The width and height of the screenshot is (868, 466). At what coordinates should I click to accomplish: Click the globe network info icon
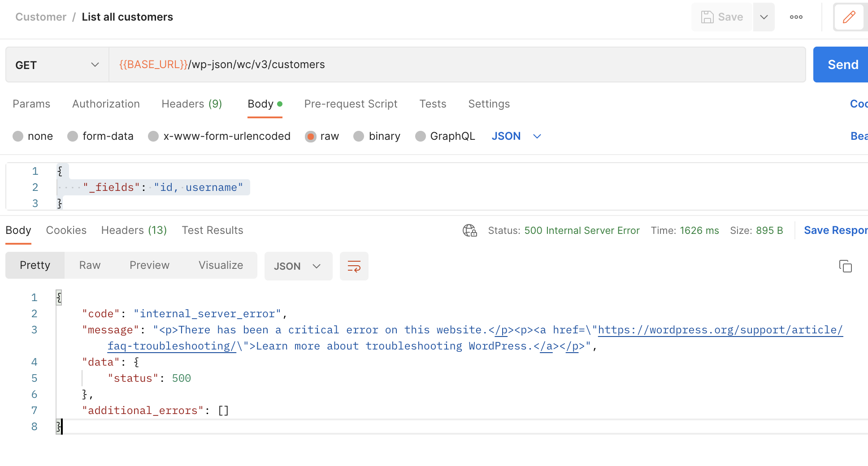(470, 230)
